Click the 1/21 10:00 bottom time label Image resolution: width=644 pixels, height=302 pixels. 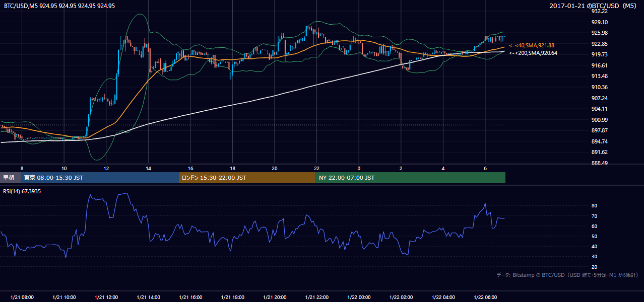(64, 297)
